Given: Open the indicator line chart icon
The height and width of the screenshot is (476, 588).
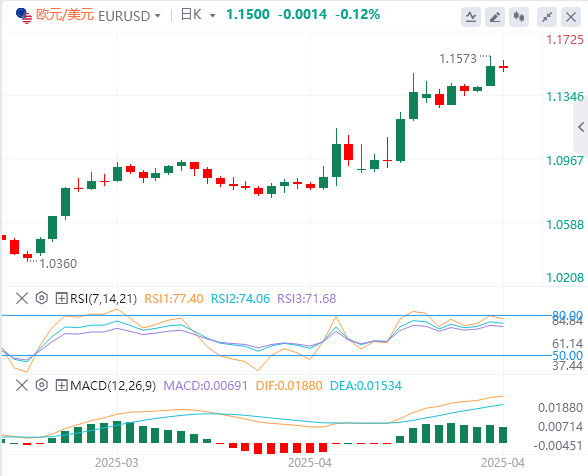Looking at the screenshot, I should point(471,17).
